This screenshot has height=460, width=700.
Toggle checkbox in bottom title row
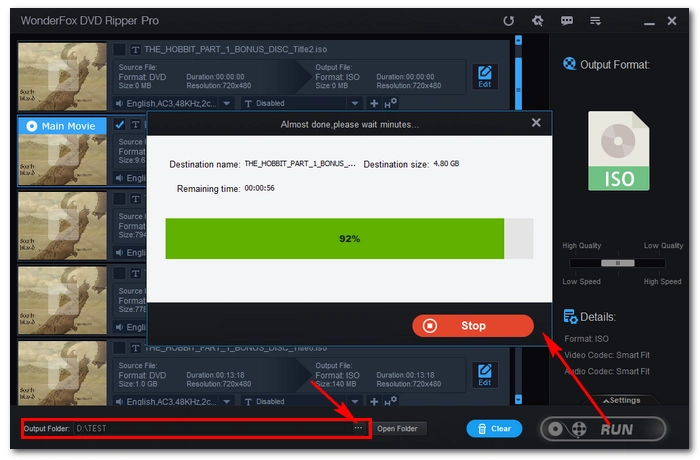click(x=119, y=347)
